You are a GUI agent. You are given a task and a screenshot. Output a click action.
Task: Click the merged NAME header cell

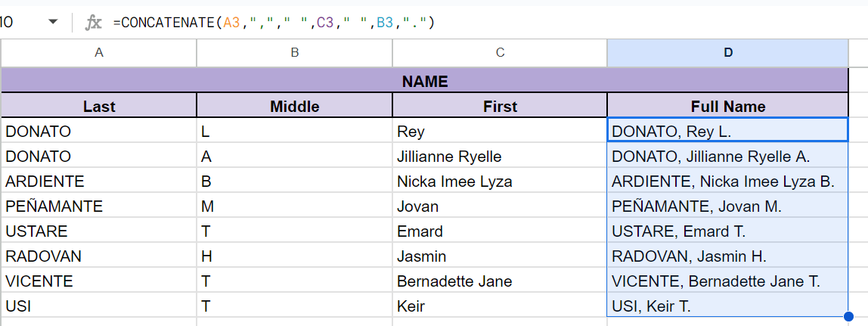point(424,81)
